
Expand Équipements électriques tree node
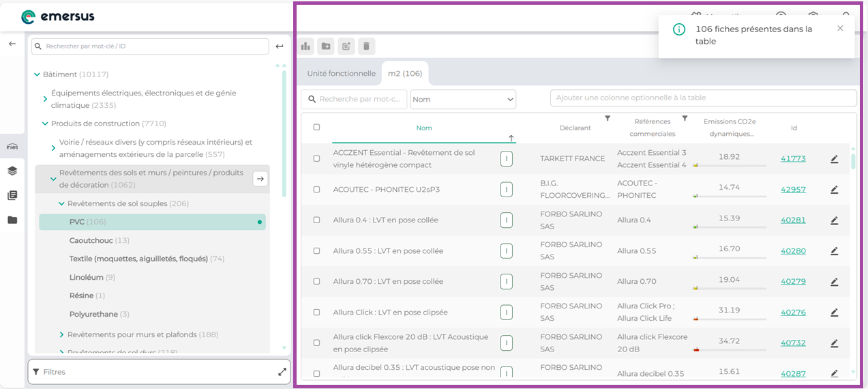click(x=45, y=99)
